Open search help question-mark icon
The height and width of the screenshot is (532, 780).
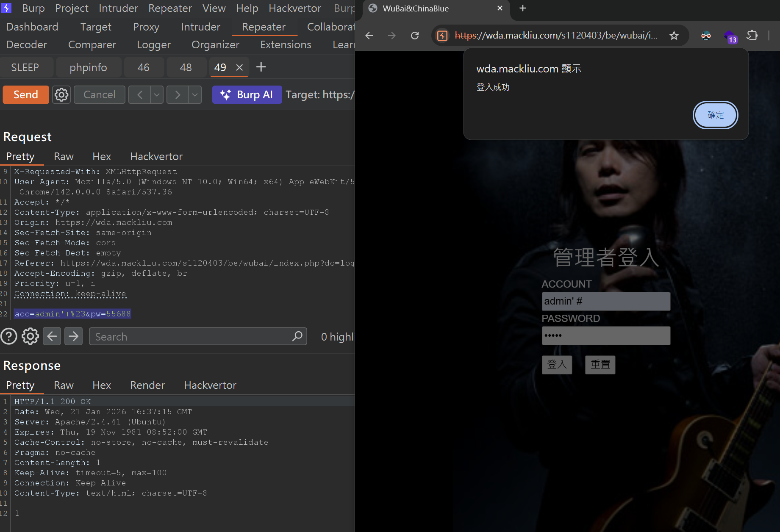coord(9,336)
